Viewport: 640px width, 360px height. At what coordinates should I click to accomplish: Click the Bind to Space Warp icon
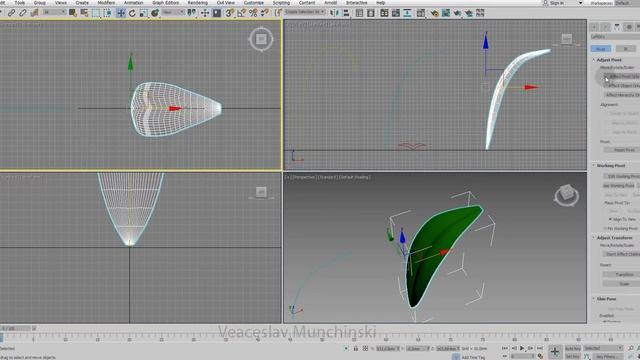pyautogui.click(x=34, y=13)
